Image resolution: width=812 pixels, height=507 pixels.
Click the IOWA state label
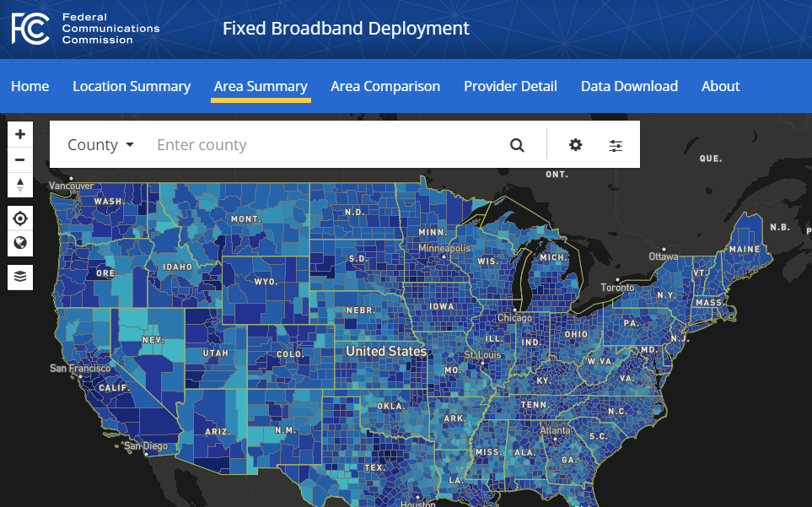(x=442, y=306)
